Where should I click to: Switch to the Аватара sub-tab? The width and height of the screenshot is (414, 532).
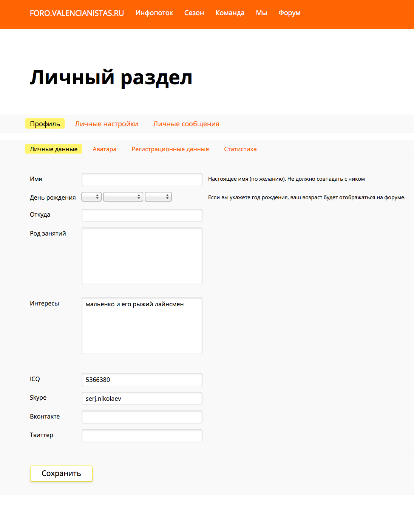pyautogui.click(x=105, y=149)
